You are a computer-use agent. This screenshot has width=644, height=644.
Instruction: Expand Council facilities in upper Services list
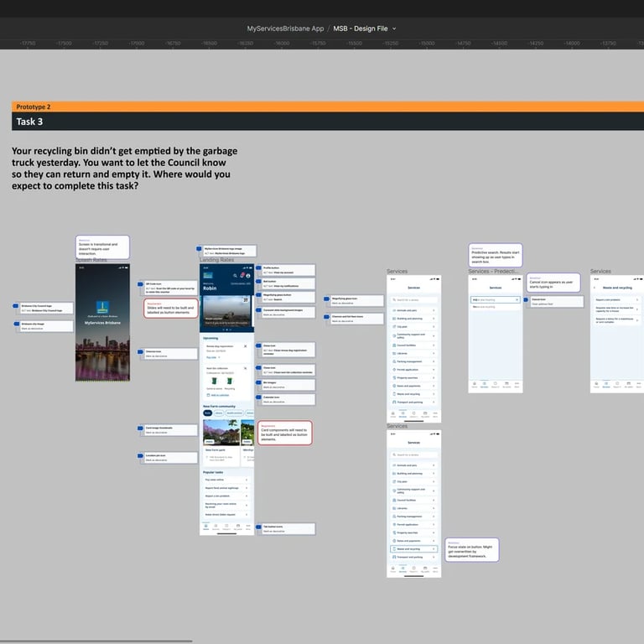[x=413, y=345]
